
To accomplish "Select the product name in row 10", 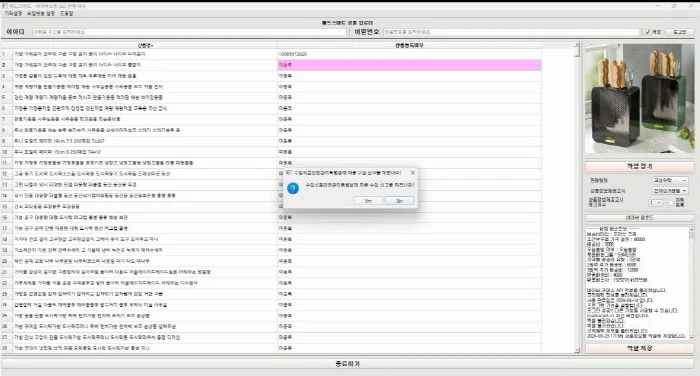I will pos(145,152).
